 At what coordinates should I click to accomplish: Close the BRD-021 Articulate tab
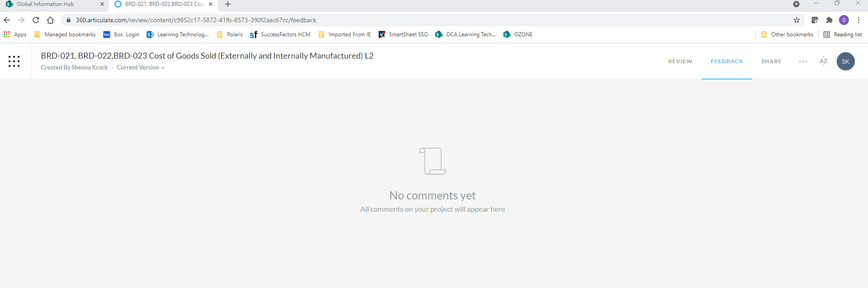point(211,4)
